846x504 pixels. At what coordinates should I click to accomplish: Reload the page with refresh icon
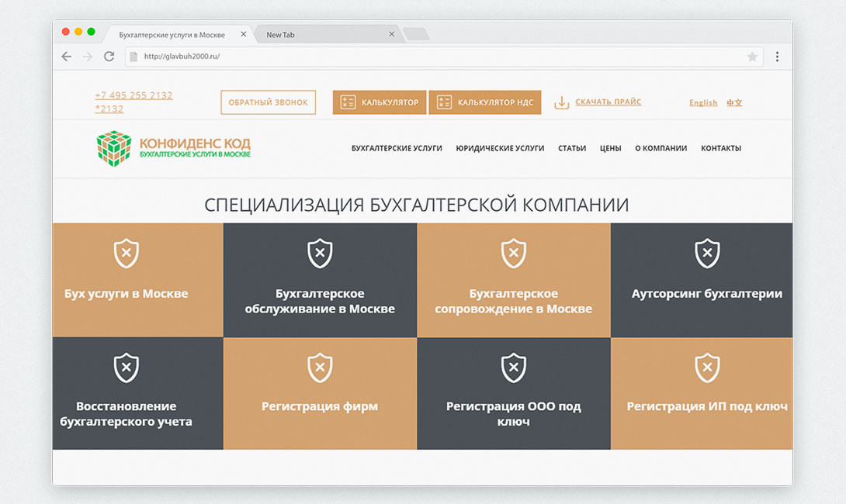(109, 57)
